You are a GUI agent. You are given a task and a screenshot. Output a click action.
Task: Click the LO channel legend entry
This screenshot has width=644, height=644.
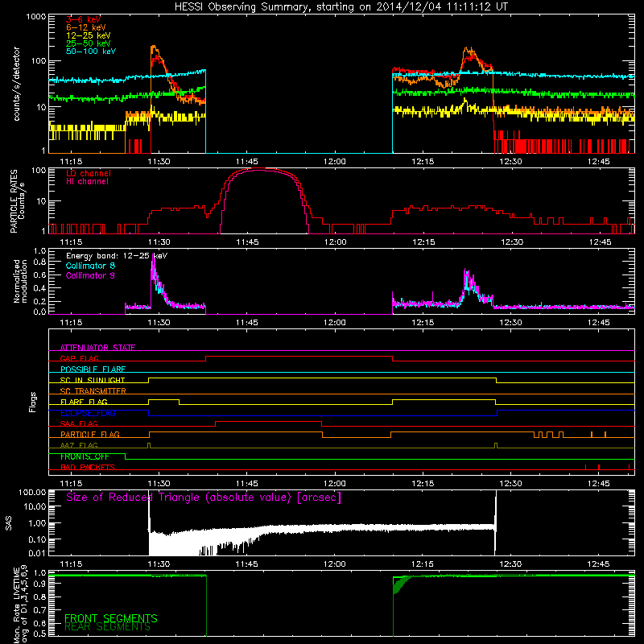[89, 173]
